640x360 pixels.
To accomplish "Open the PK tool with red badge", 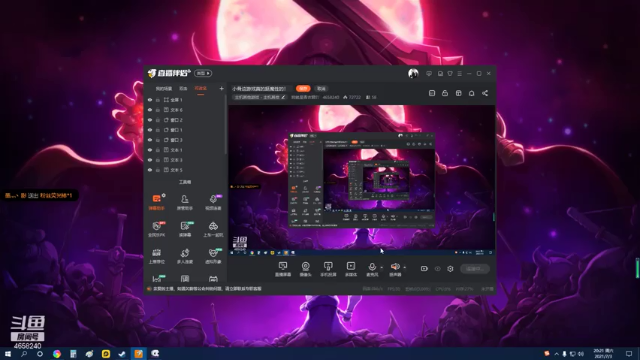I will (156, 229).
